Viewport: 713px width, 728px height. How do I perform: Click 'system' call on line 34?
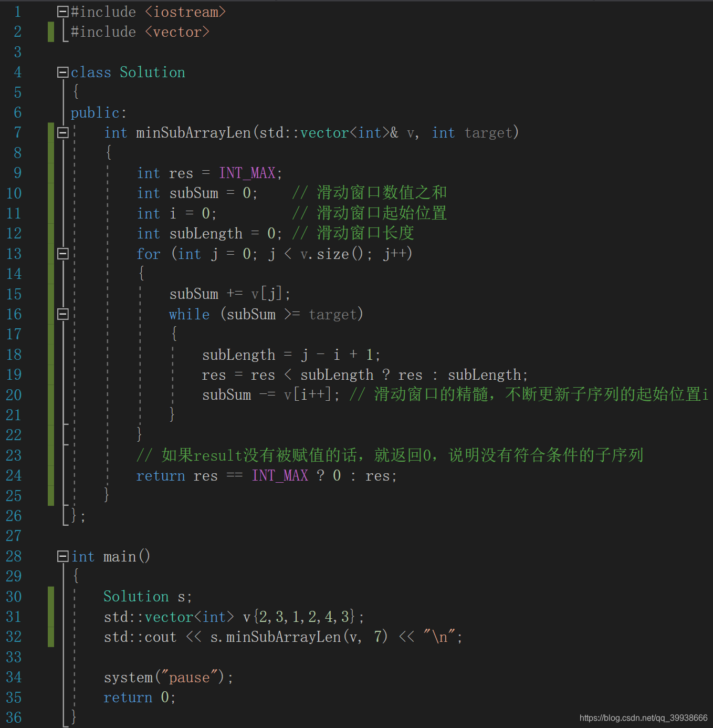point(128,678)
